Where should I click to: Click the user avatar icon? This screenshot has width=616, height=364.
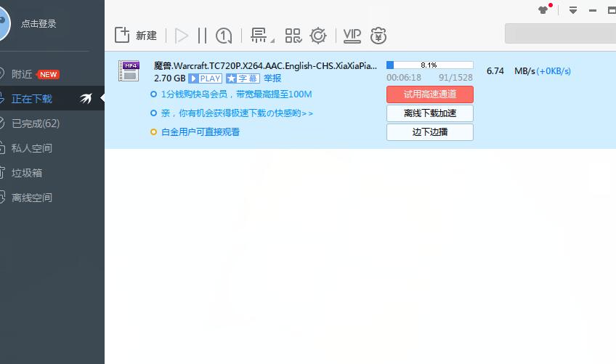pos(4,23)
